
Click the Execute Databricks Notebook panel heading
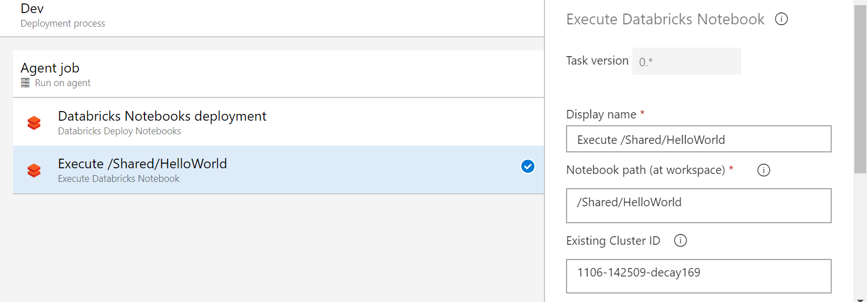[665, 19]
